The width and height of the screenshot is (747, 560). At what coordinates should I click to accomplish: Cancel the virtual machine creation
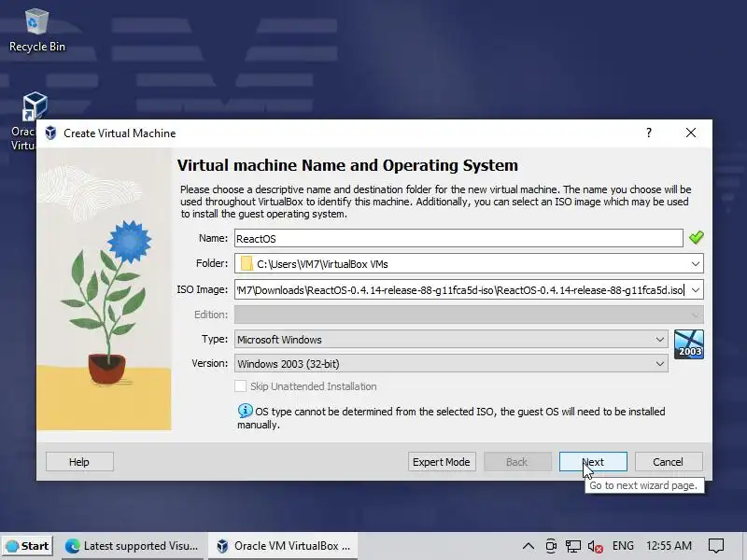[x=668, y=461]
